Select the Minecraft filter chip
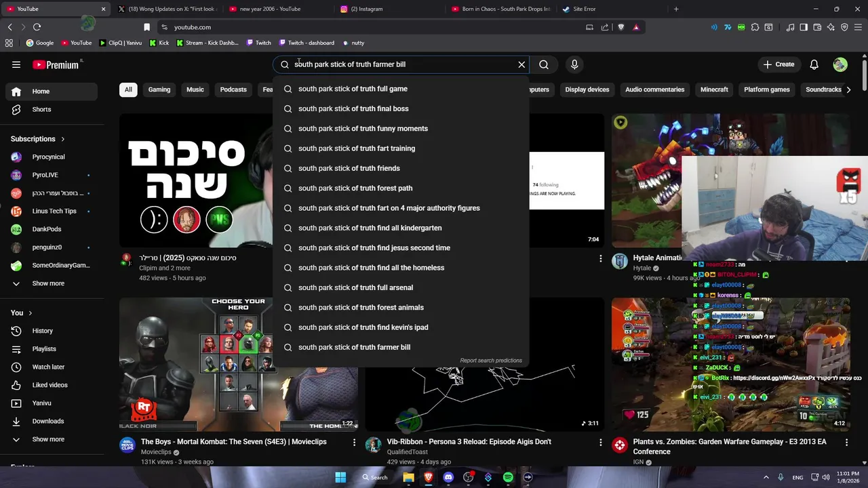868x488 pixels. click(x=714, y=89)
